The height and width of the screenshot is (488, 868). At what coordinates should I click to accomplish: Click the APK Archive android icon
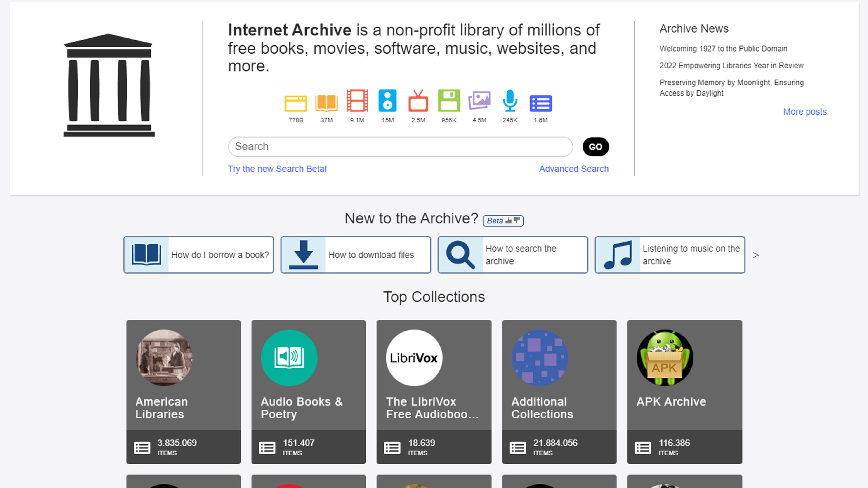[x=665, y=358]
